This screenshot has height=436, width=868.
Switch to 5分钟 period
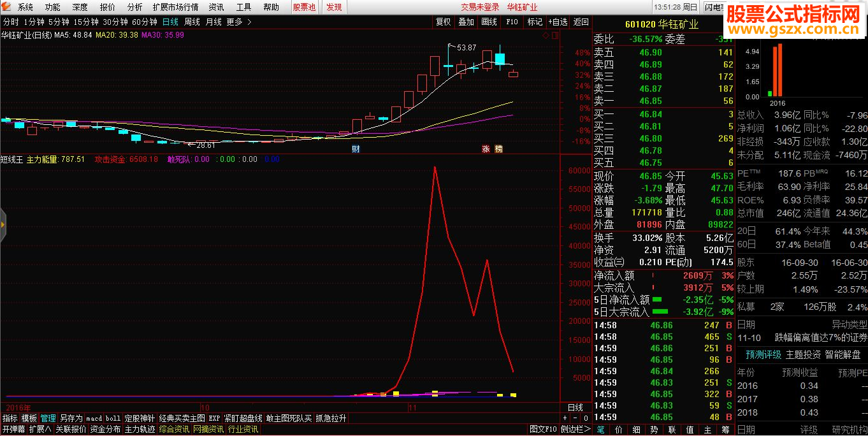coord(59,22)
